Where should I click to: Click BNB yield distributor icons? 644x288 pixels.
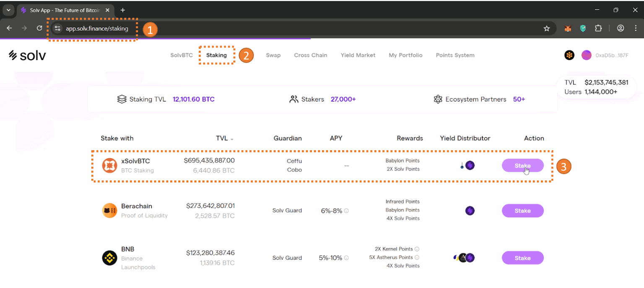pos(464,258)
